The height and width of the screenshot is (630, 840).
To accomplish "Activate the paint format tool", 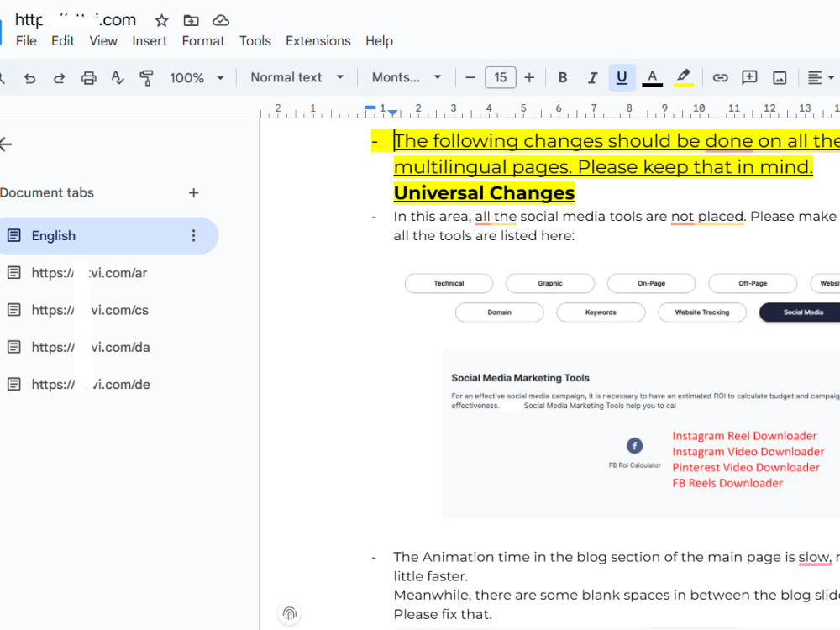I will 146,78.
